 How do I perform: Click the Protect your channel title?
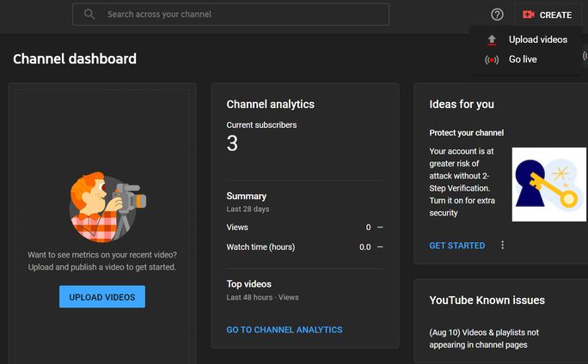point(467,133)
